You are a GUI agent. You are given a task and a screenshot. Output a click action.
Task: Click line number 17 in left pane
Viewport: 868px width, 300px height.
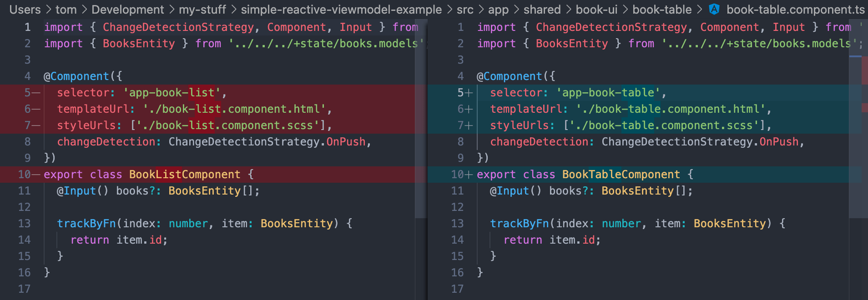tap(24, 289)
